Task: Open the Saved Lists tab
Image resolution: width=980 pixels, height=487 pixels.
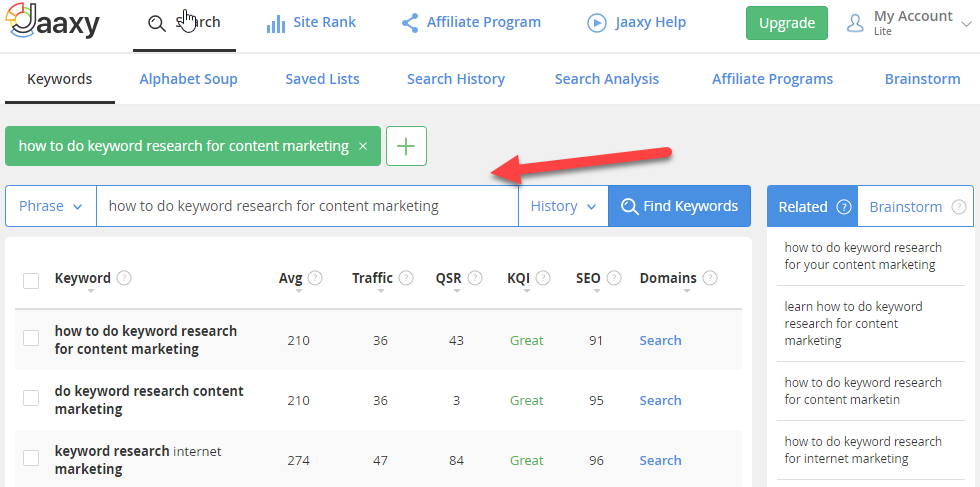Action: (x=322, y=79)
